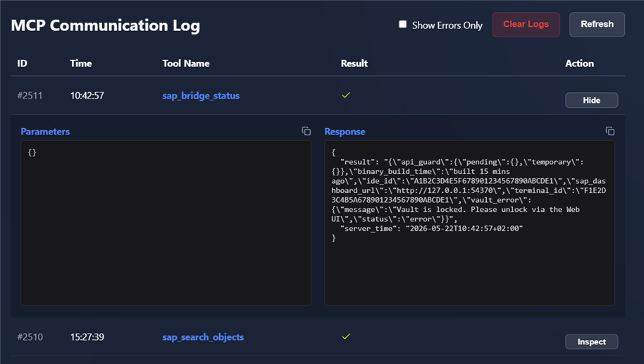Click the Time column header

[x=81, y=63]
